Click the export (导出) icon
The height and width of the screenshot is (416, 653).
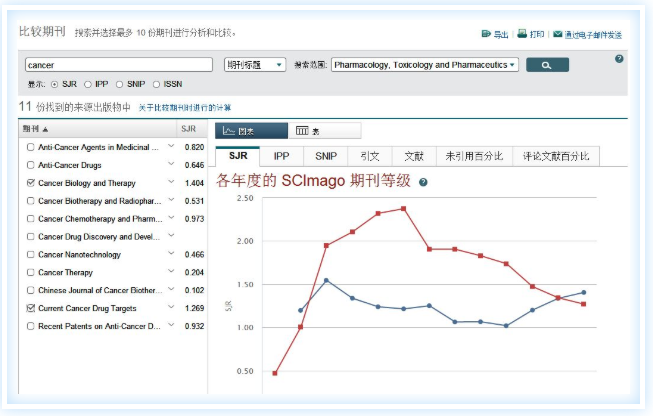tap(486, 34)
